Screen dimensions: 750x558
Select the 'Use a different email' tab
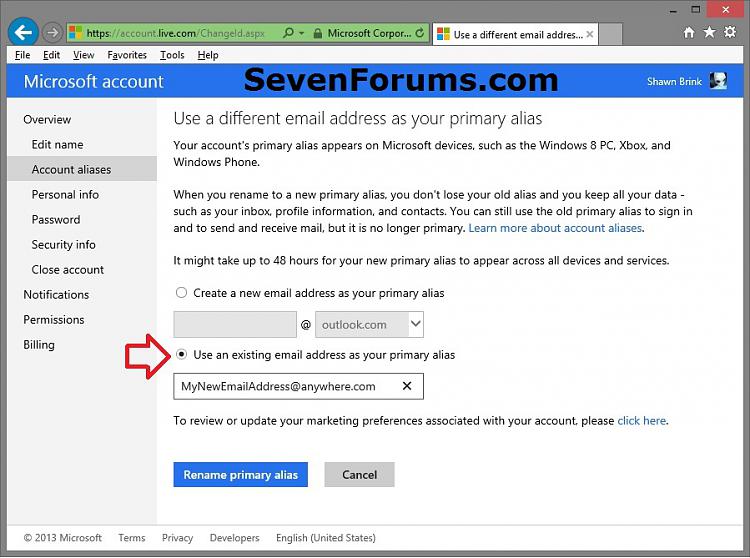coord(515,34)
